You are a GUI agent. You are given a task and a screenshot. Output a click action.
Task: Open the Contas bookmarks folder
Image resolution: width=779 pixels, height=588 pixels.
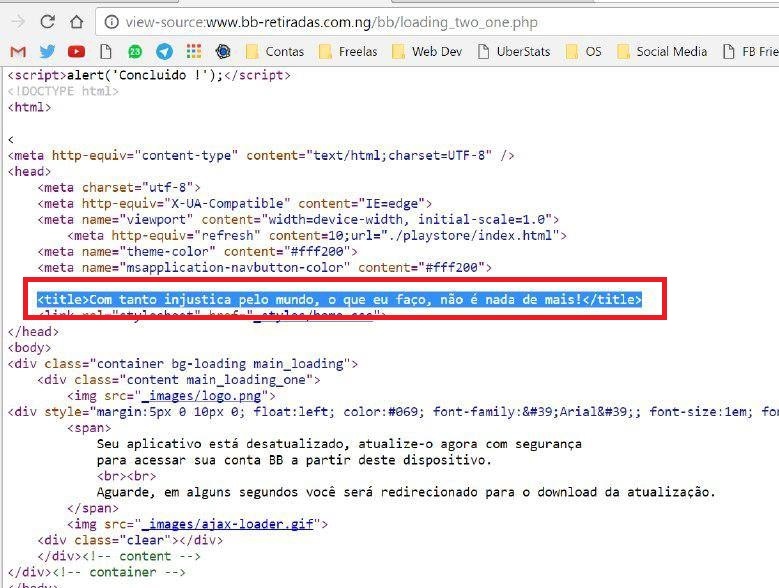tap(275, 52)
